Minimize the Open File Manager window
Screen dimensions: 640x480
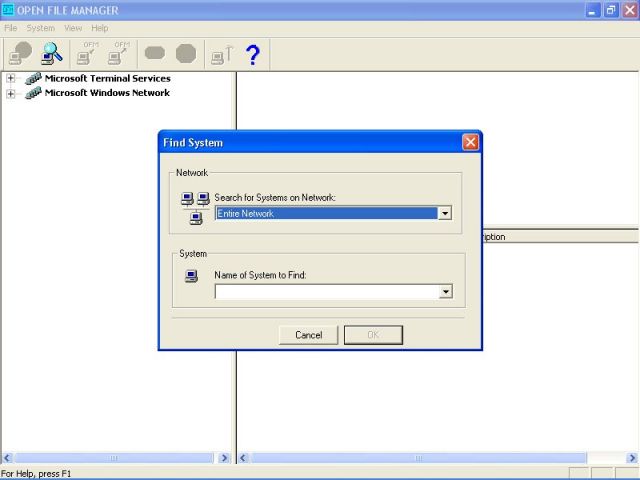[592, 10]
